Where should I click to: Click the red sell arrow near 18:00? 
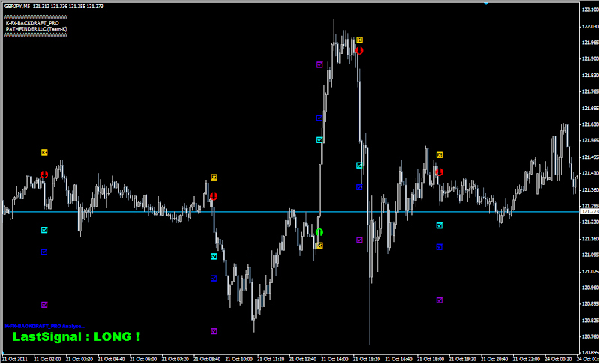pyautogui.click(x=439, y=172)
